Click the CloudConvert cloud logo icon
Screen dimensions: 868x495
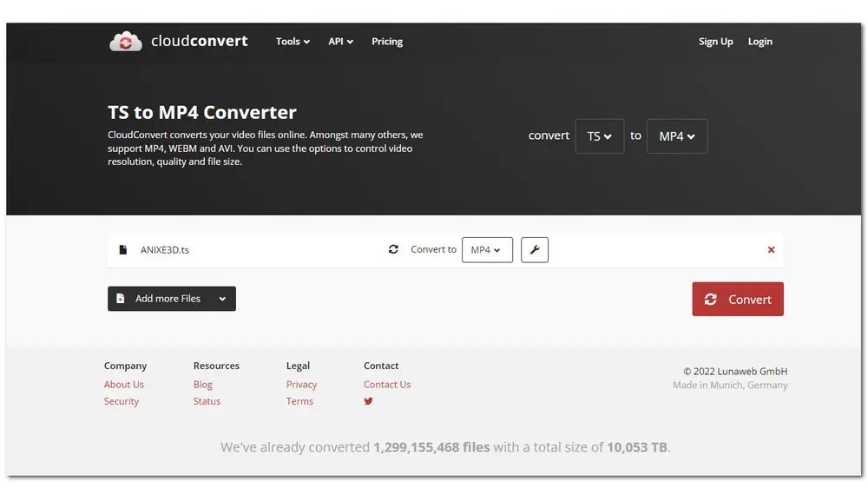(x=126, y=41)
